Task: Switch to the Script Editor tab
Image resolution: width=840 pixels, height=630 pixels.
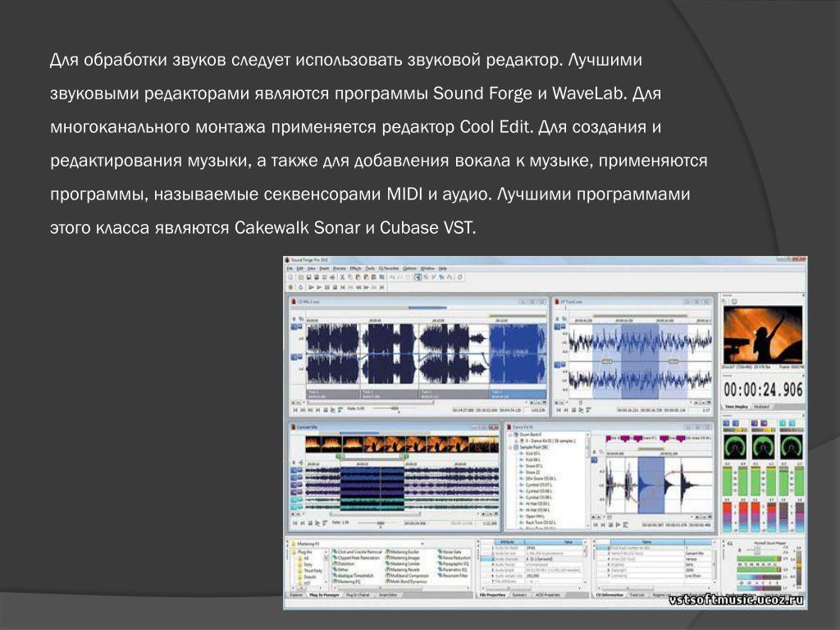Action: click(x=388, y=596)
